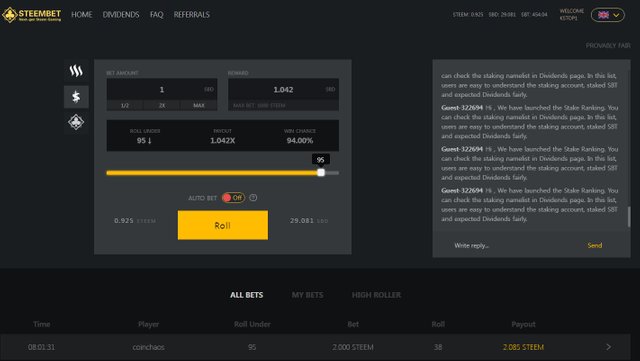Go to the Home page

coord(82,15)
